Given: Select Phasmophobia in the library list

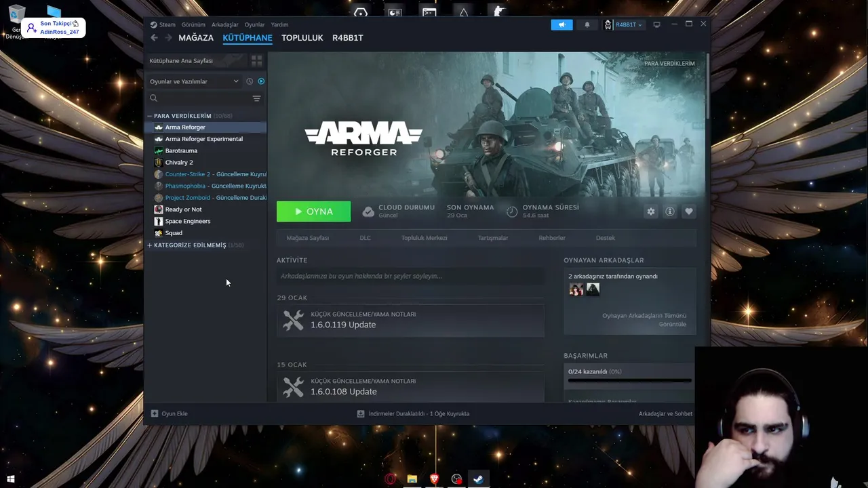Looking at the screenshot, I should 206,186.
